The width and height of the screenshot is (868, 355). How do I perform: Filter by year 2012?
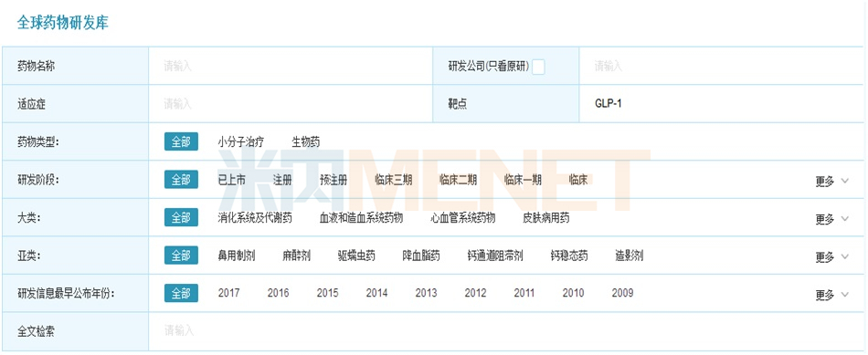pos(475,293)
